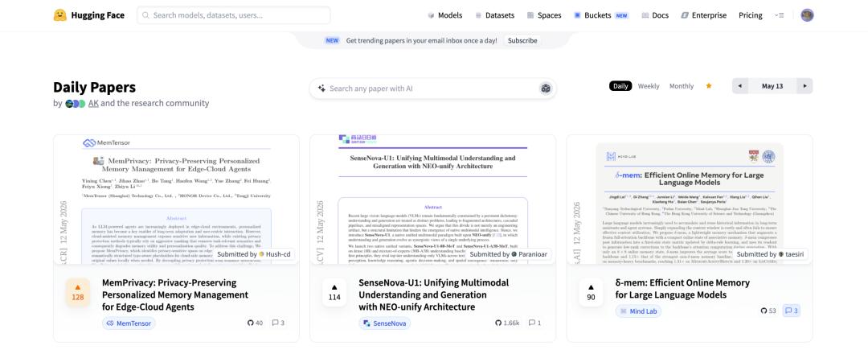This screenshot has height=350, width=868.
Task: Click the AI search dice icon
Action: 546,89
